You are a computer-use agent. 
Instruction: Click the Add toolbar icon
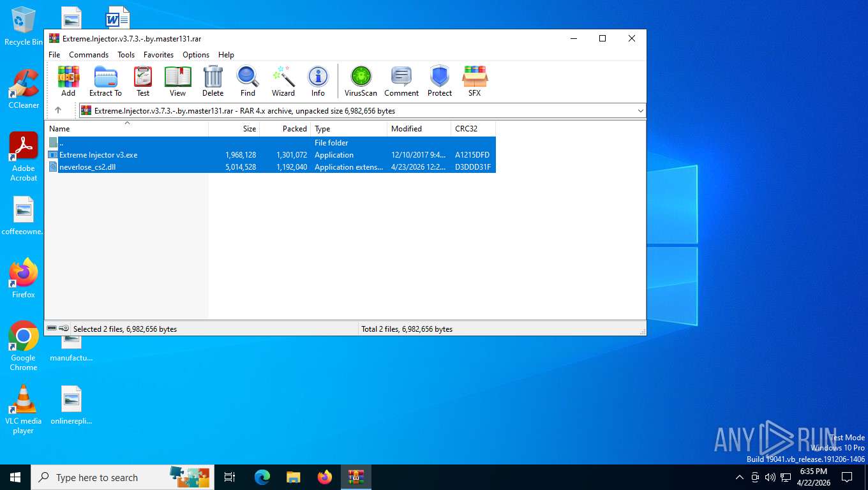click(x=68, y=81)
